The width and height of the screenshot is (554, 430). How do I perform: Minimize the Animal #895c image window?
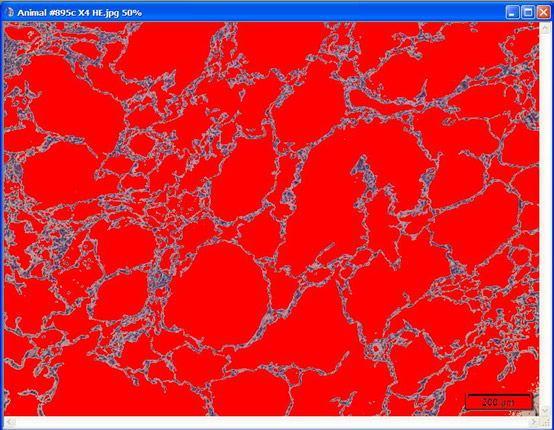(512, 13)
